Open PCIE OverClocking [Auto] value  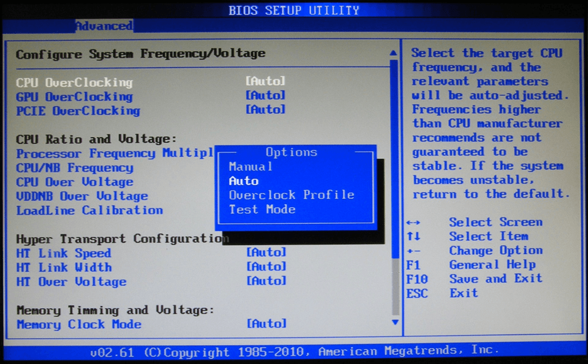pyautogui.click(x=266, y=109)
